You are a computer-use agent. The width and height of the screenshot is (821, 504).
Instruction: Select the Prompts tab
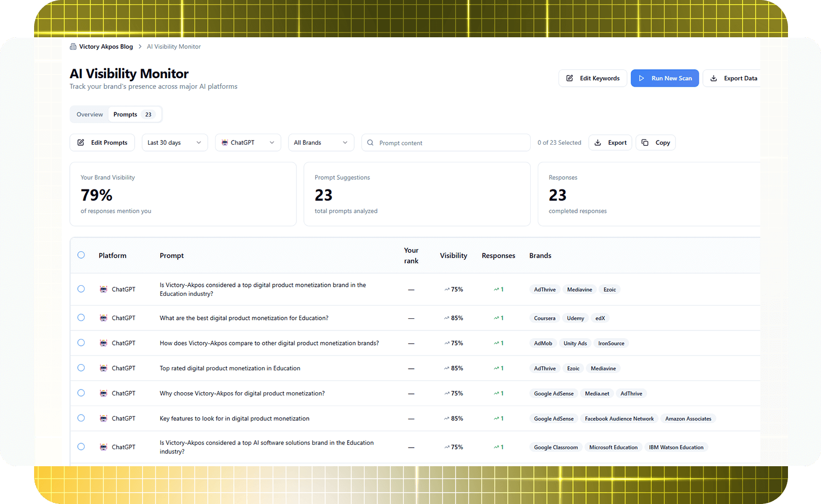126,114
